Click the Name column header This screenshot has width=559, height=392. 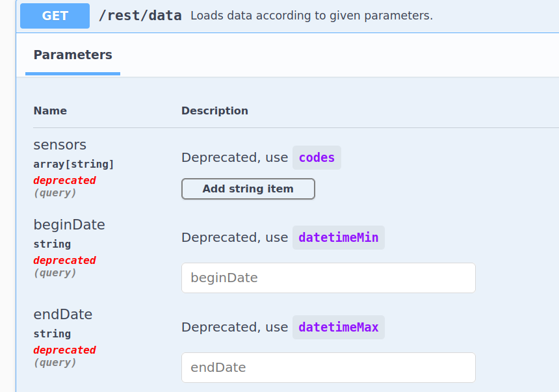click(50, 111)
